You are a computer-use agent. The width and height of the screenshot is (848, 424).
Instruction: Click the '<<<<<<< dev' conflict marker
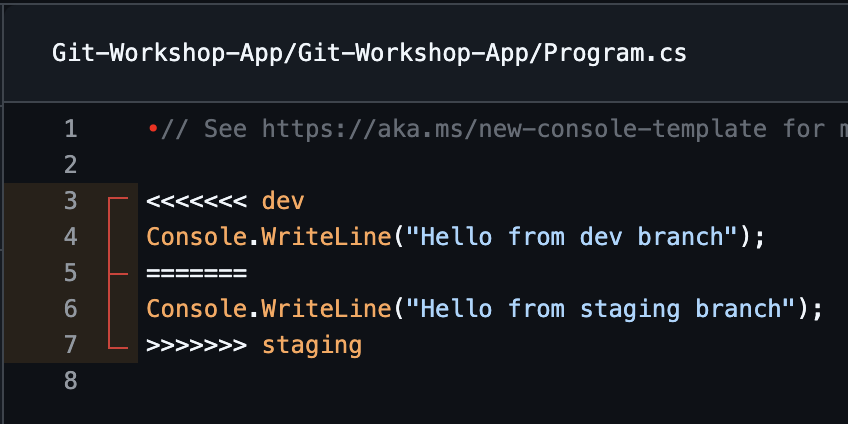[x=226, y=201]
